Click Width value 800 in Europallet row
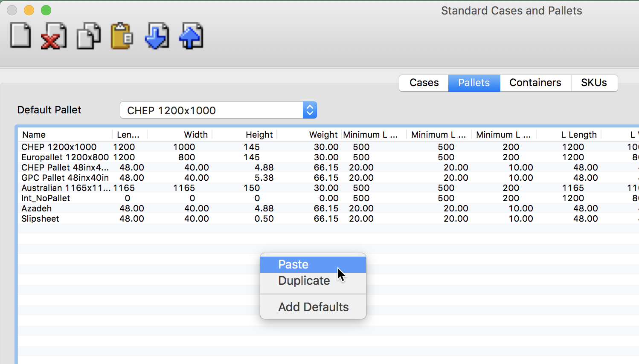 coord(187,157)
